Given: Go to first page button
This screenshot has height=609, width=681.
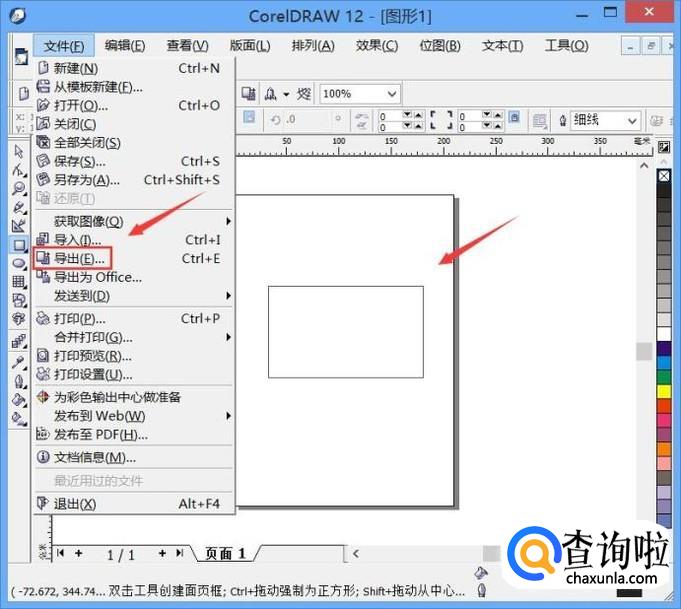Looking at the screenshot, I should (60, 553).
